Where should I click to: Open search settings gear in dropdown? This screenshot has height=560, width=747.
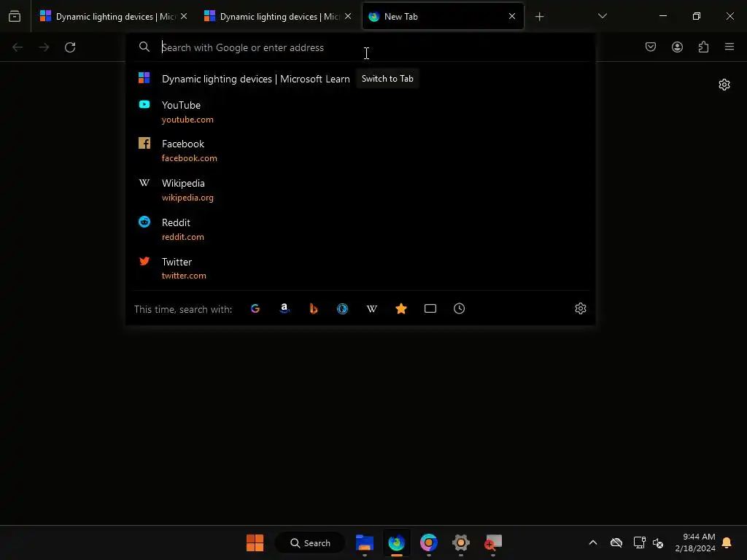580,308
